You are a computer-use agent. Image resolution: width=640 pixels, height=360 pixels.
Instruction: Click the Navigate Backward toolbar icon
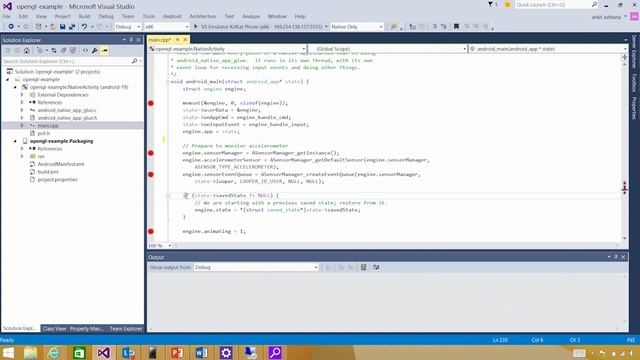click(11, 27)
